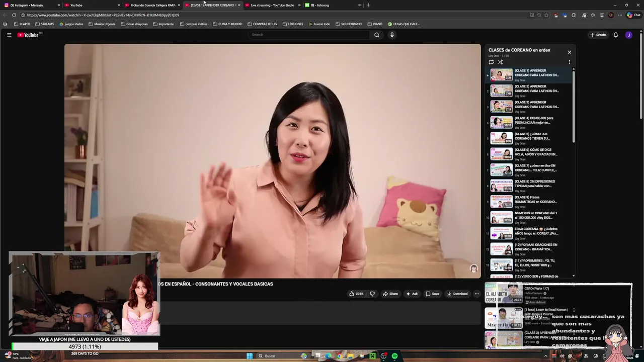
Task: Dislike the video
Action: (372, 294)
